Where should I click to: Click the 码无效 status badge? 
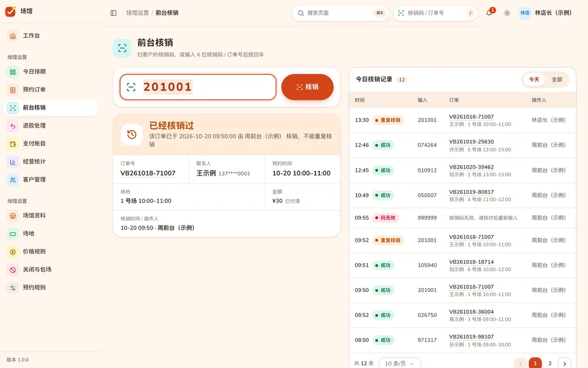coord(385,218)
